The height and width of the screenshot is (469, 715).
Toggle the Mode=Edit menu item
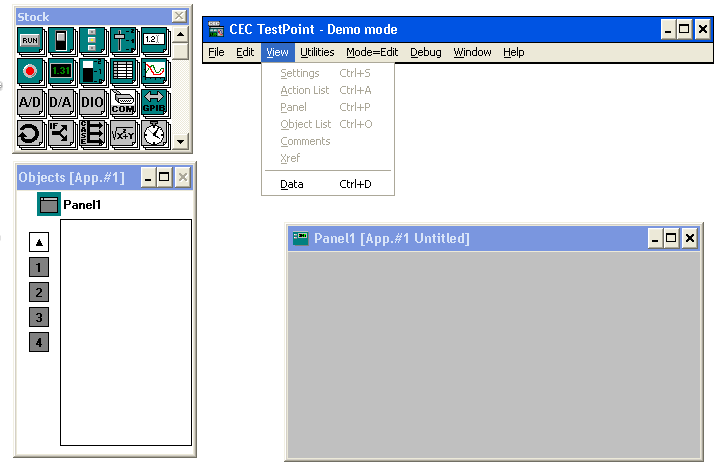click(372, 52)
